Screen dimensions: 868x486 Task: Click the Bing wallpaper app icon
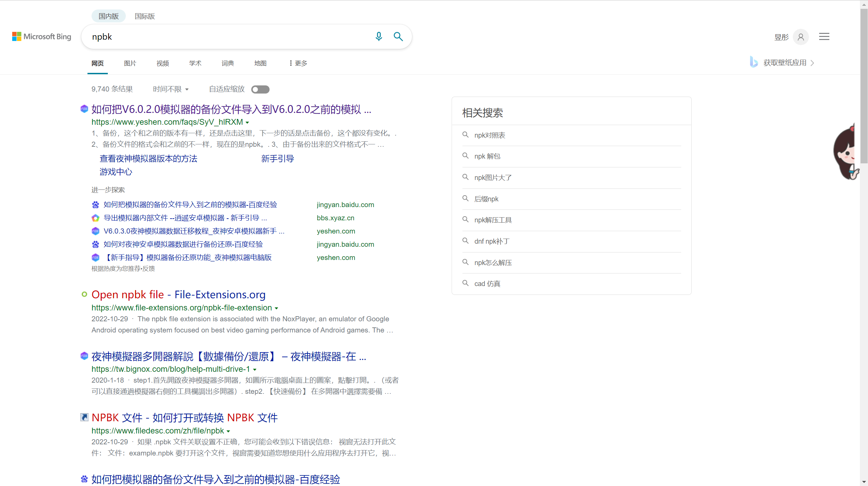pos(753,62)
